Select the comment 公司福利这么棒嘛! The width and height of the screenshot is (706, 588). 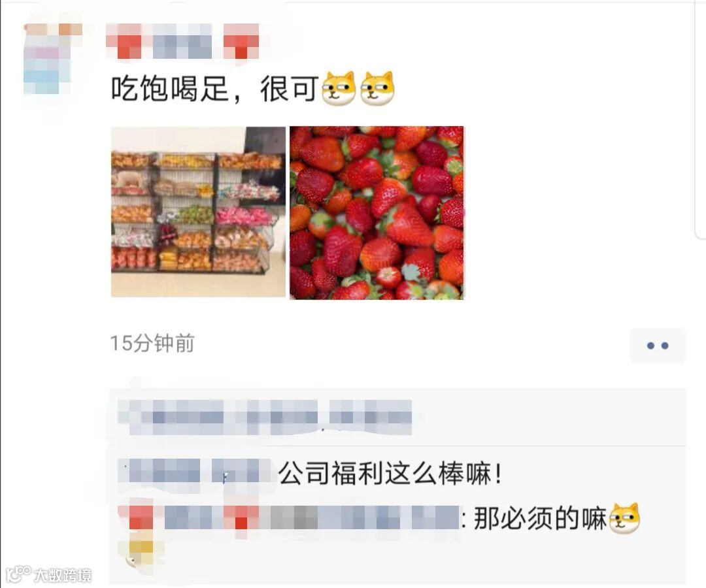pos(390,474)
